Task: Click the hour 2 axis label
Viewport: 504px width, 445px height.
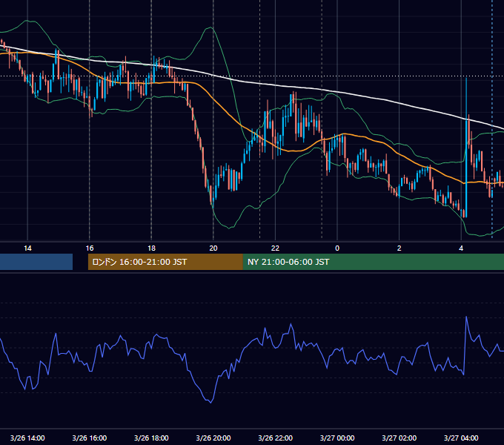Action: (399, 248)
